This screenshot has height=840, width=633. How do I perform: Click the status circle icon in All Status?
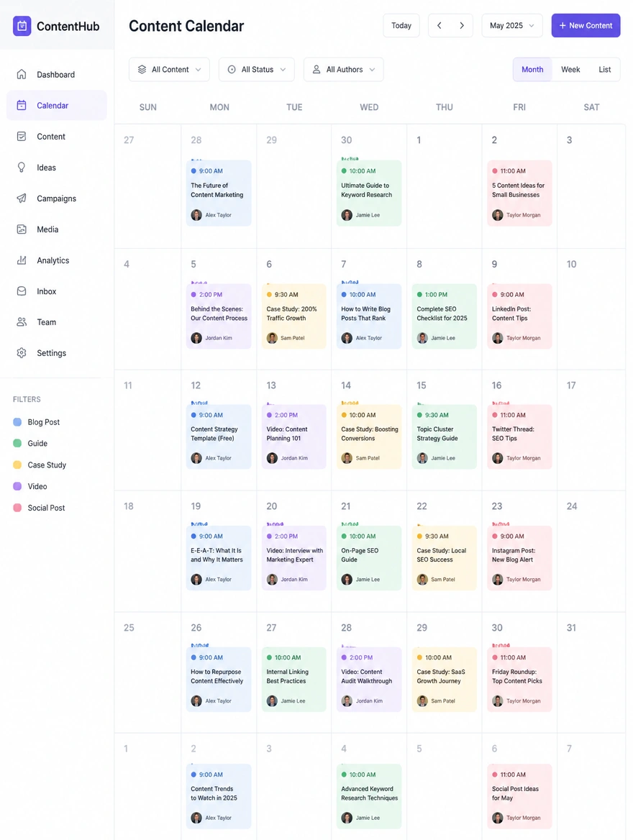click(232, 70)
